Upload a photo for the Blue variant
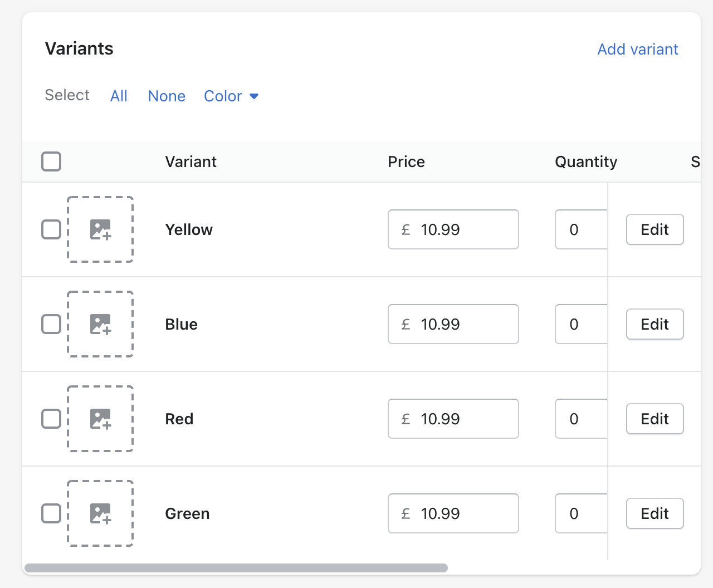Screen dimensions: 713x588 coord(100,324)
